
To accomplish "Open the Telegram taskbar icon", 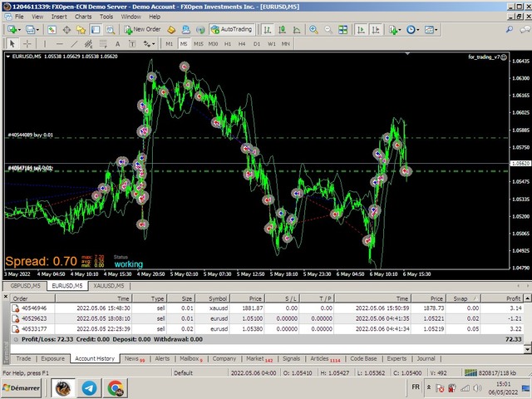I will point(89,388).
